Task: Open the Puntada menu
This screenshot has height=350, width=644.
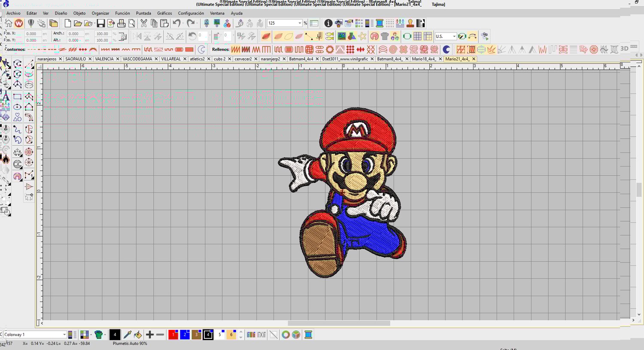Action: tap(143, 13)
